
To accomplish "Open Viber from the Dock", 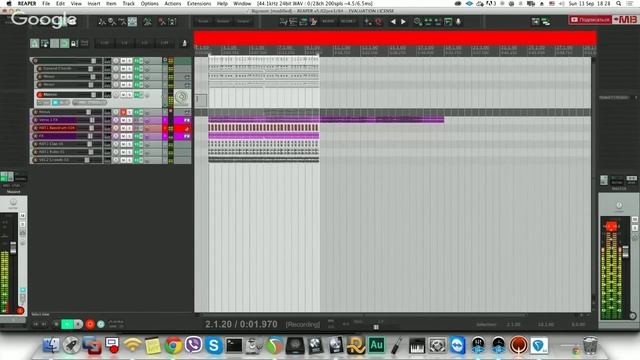I will click(x=193, y=345).
